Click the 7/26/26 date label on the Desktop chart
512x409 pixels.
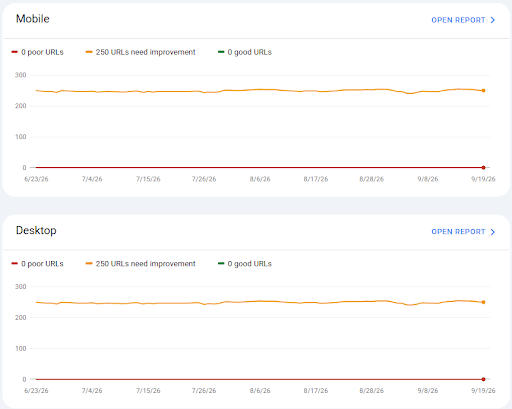tap(204, 391)
